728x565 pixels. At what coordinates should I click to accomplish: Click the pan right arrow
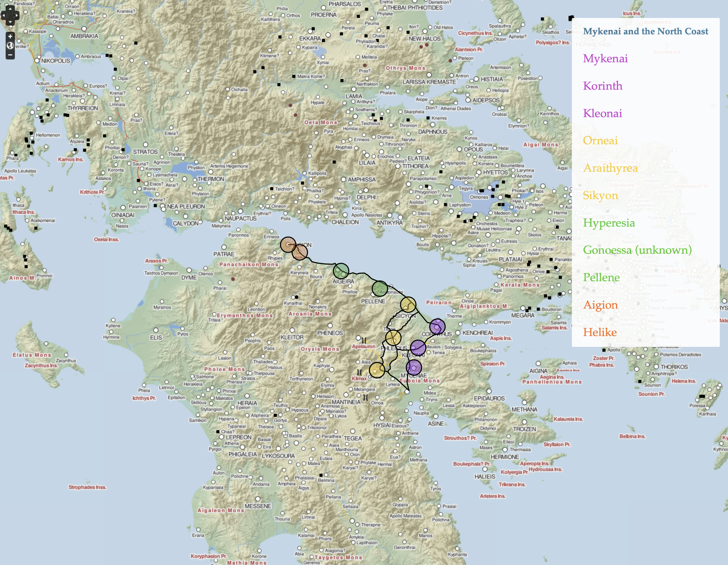point(17,15)
